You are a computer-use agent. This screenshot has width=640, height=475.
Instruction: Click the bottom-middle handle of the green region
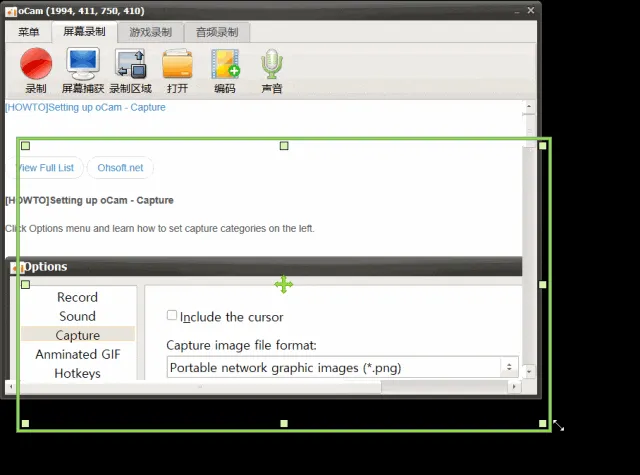pos(284,424)
